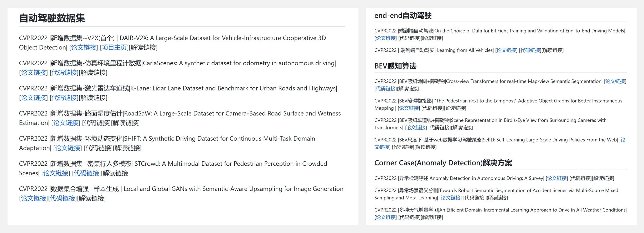Open 代码链接 for Cross-view Transformers paper
Screen dimensions: 644x233
[x=385, y=89]
